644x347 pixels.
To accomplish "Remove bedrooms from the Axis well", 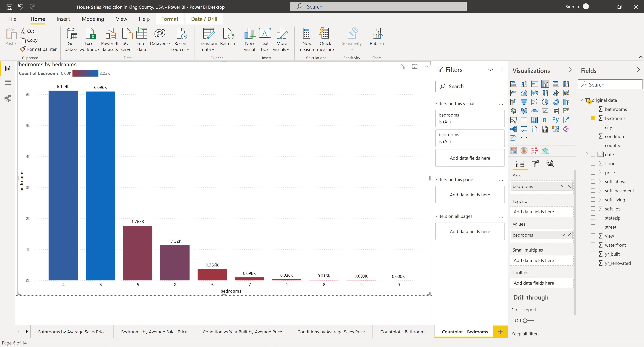I will 569,186.
